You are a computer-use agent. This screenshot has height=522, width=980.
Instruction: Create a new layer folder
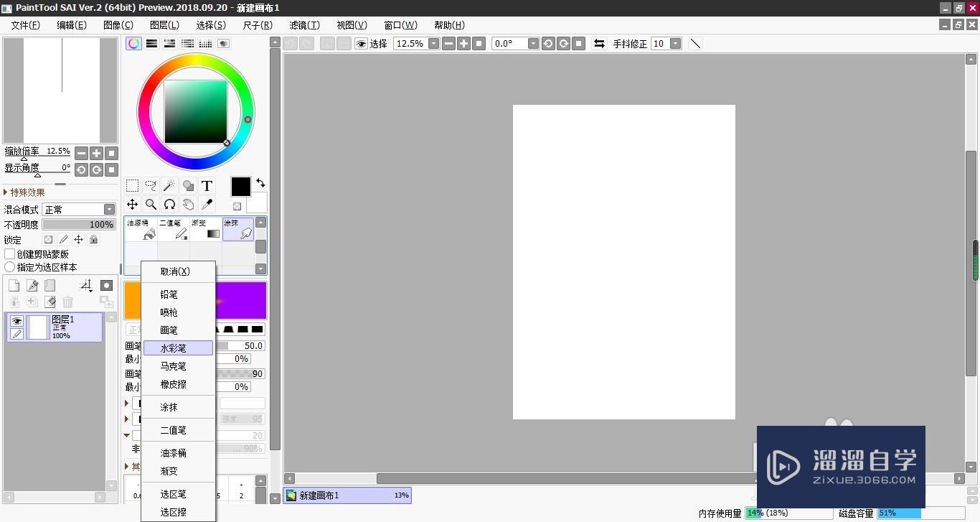coord(50,285)
